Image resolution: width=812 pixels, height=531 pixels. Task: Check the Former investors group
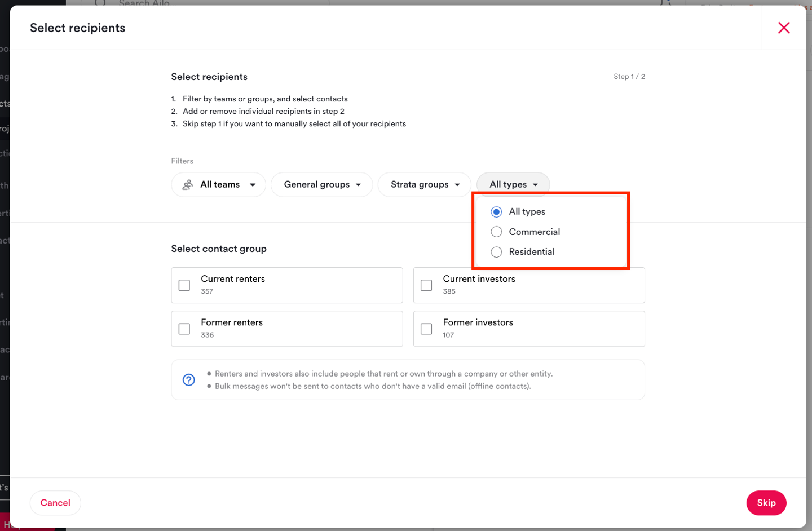pos(426,329)
